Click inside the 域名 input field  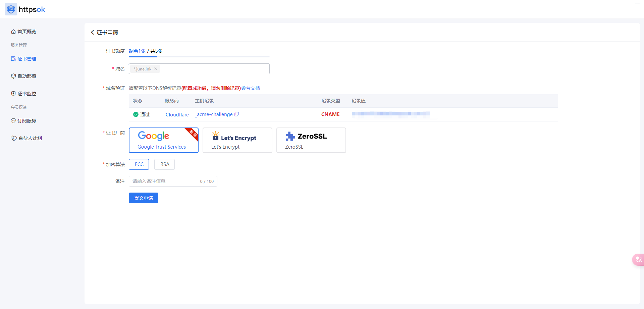(x=199, y=69)
